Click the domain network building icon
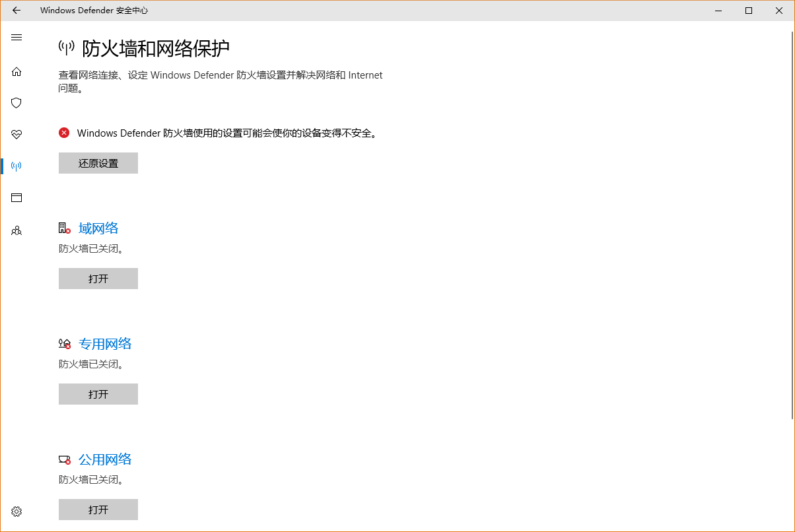Image resolution: width=795 pixels, height=532 pixels. pyautogui.click(x=64, y=228)
